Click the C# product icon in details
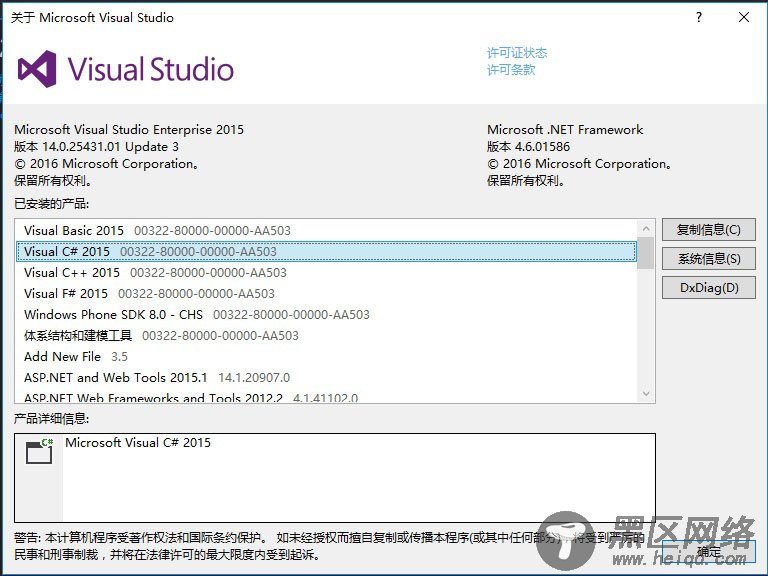Viewport: 768px width, 576px height. click(x=39, y=451)
